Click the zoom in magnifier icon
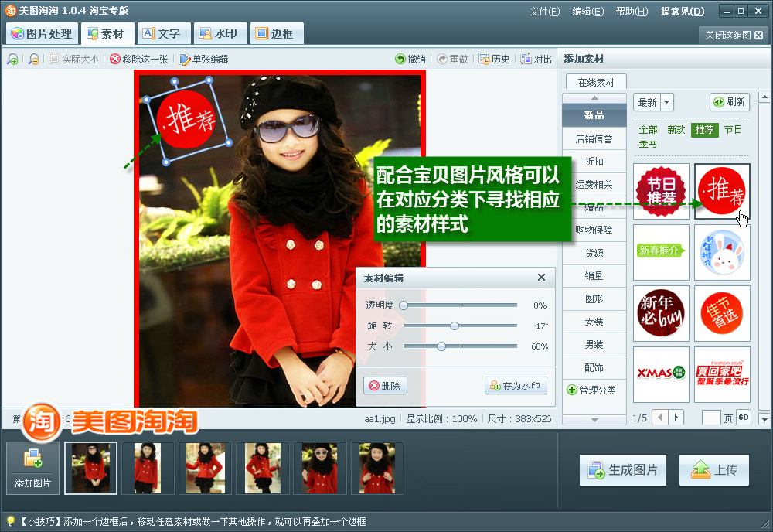The height and width of the screenshot is (532, 773). point(12,60)
